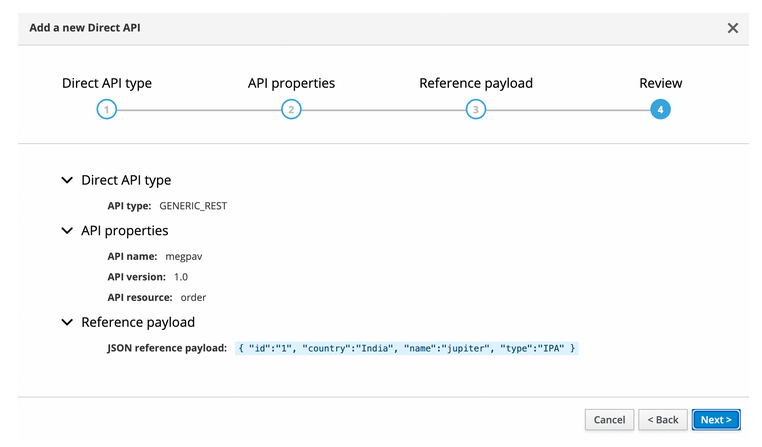The image size is (762, 447).
Task: Jump to the step 2 circle indicator
Action: pos(291,109)
